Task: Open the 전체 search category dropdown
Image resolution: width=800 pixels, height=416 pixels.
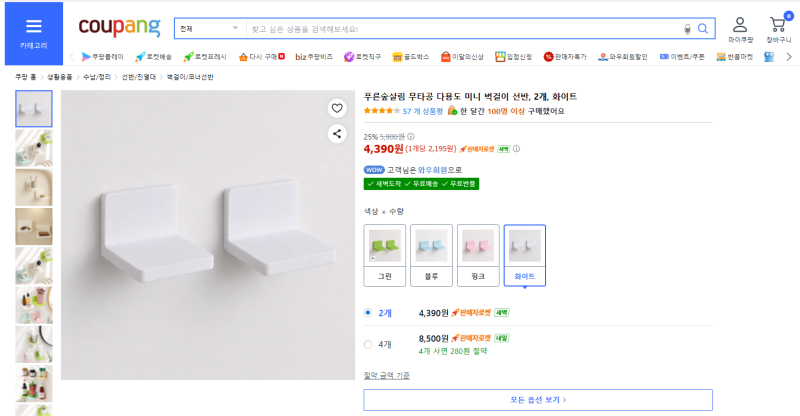Action: (x=210, y=29)
